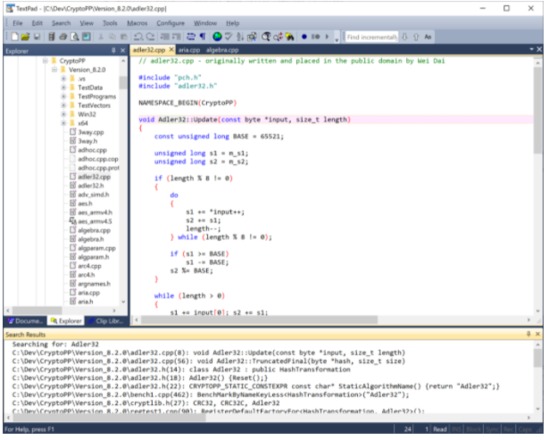This screenshot has width=550, height=440.
Task: Open the Tools menu
Action: point(110,23)
